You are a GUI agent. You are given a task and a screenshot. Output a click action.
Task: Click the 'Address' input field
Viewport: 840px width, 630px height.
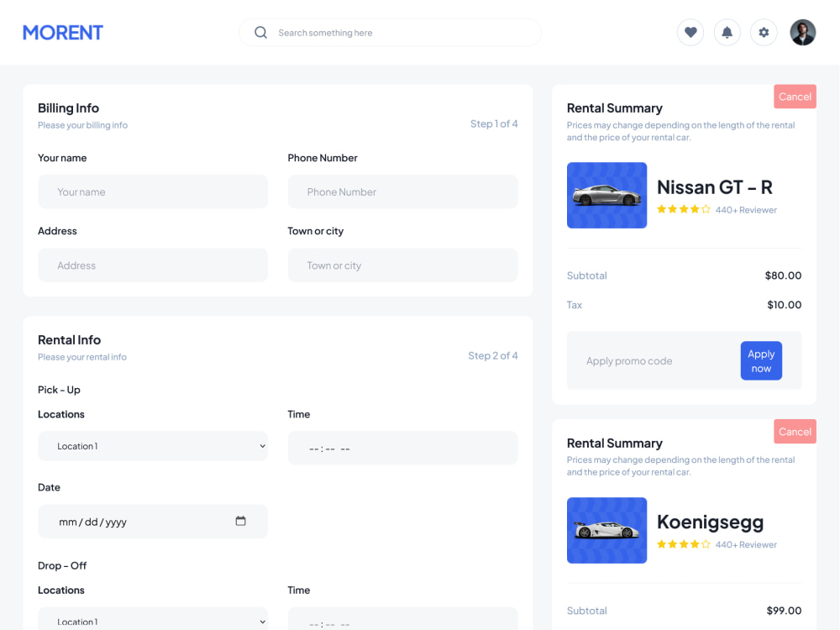click(x=153, y=265)
